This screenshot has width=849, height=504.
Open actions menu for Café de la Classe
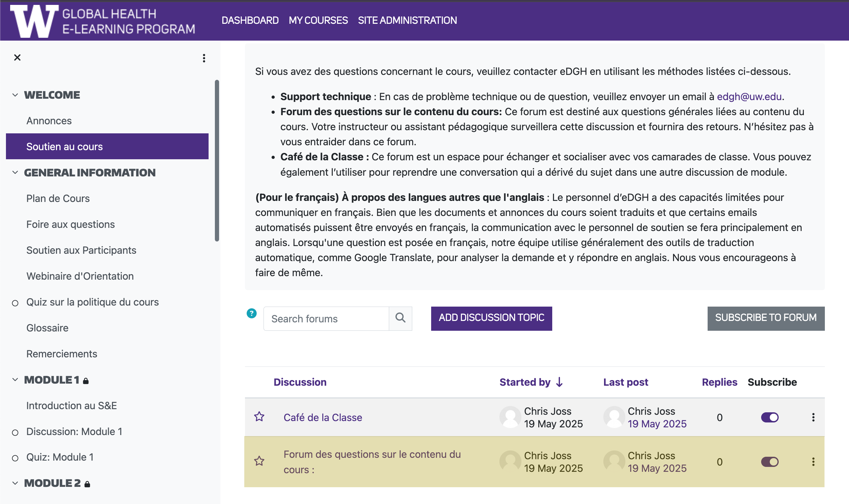tap(813, 417)
